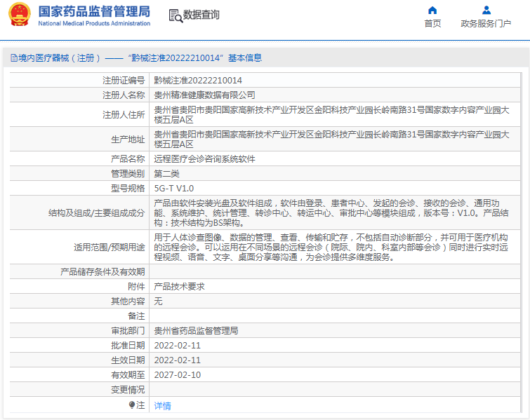Screen dimensions: 530x420
Task: Click the 产品储存条件及有效期 label
Action: (102, 272)
